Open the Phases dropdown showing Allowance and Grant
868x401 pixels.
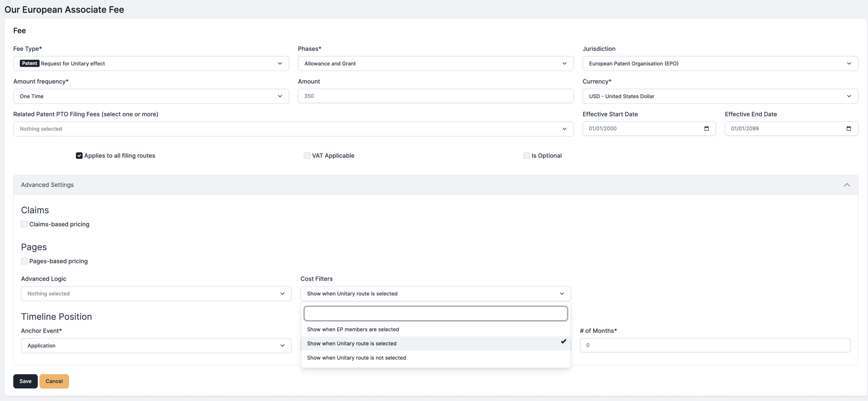(x=436, y=63)
